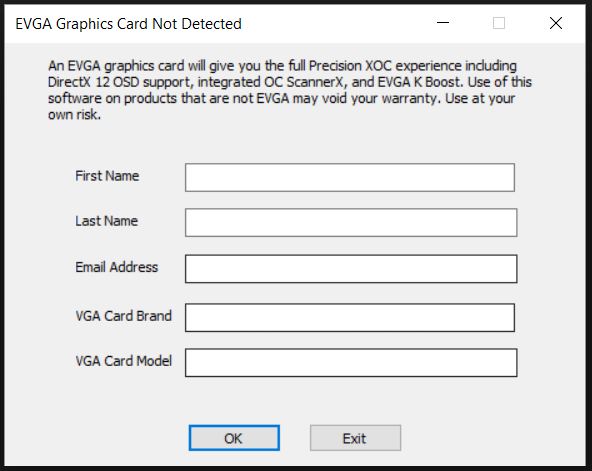592x471 pixels.
Task: Click the "Last Name" label text
Action: coord(106,221)
